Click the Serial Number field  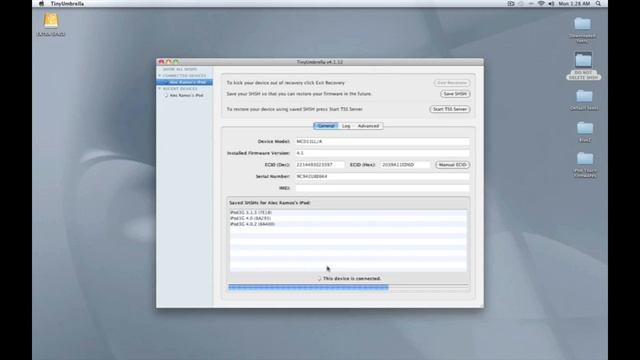[x=382, y=177]
